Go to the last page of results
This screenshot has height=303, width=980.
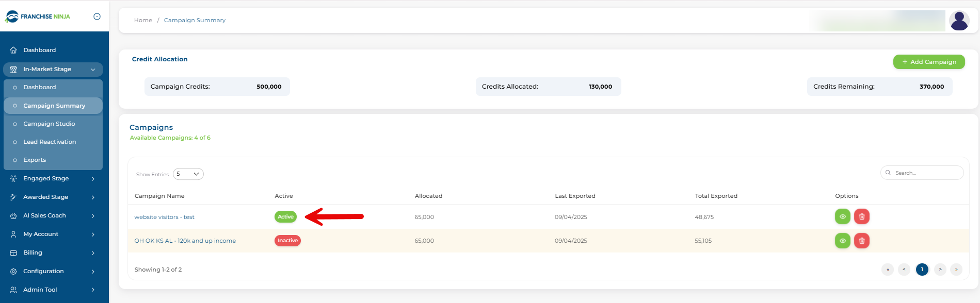pos(956,270)
